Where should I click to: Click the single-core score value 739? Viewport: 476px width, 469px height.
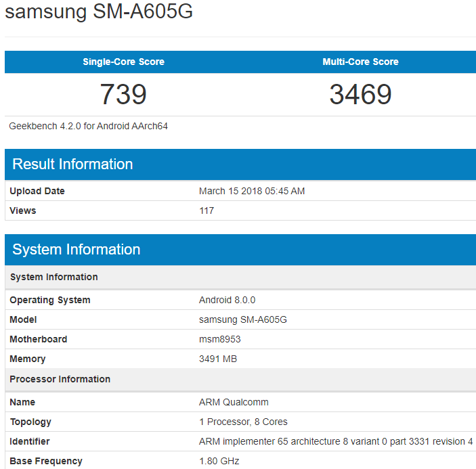(x=123, y=94)
